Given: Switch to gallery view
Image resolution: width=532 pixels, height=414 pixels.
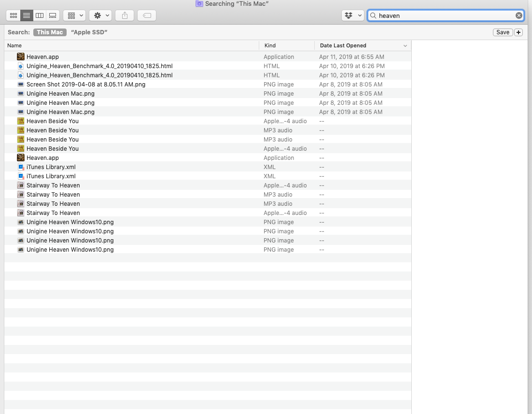Looking at the screenshot, I should (x=53, y=15).
